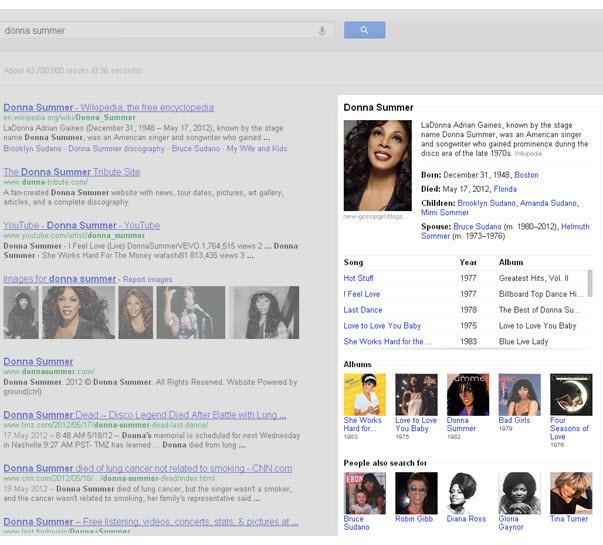Viewport: 603px width, 545px height.
Task: Open second image result thumbnail with dark outfit
Action: coord(78,312)
